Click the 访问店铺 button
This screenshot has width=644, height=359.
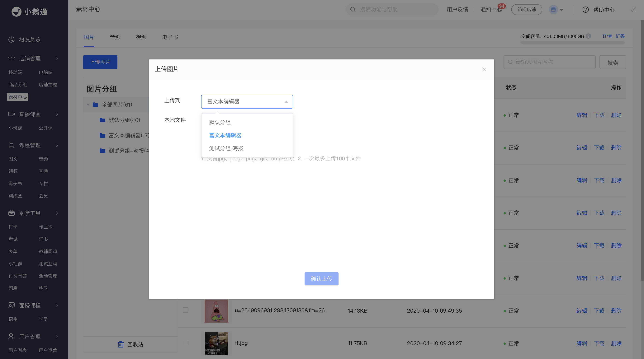click(x=527, y=10)
